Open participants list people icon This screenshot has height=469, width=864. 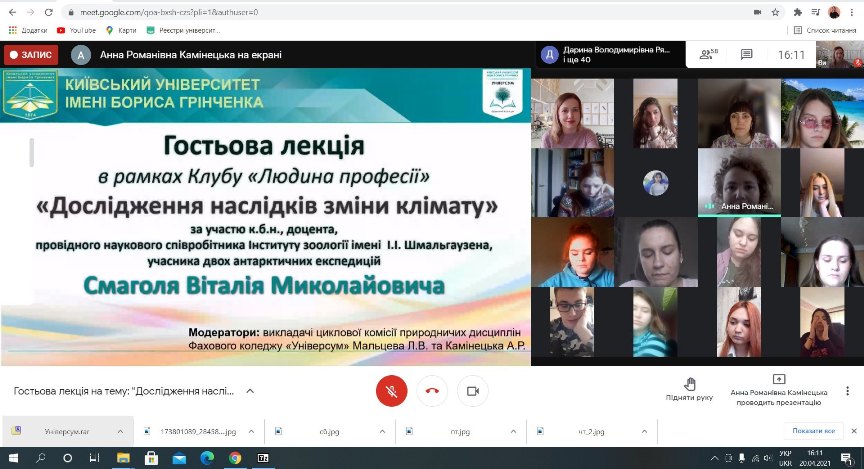[x=709, y=54]
